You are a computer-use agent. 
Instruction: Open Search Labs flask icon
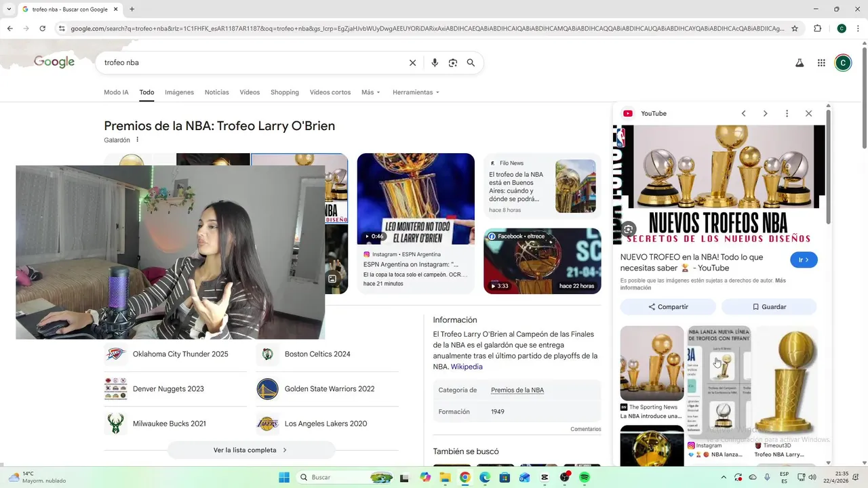click(800, 63)
